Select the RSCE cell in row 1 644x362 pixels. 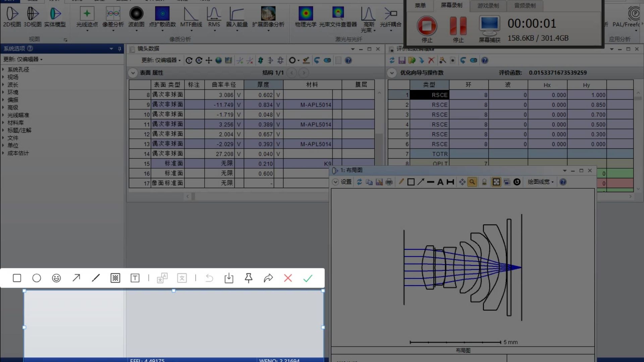coord(429,95)
